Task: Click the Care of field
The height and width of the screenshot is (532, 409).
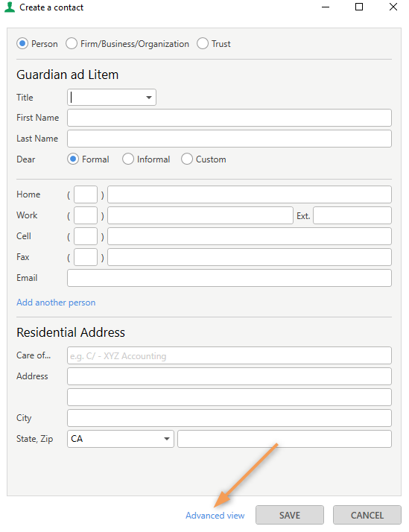Action: [229, 355]
